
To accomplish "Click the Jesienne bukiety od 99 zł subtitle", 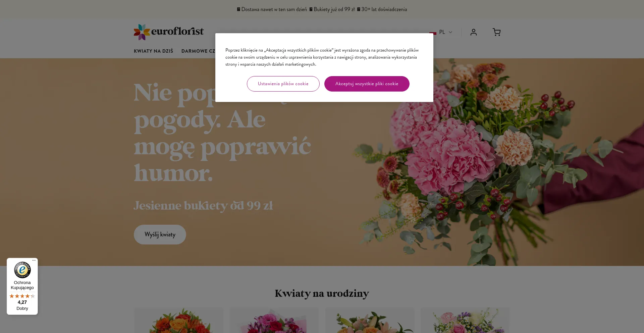I will 203,206.
